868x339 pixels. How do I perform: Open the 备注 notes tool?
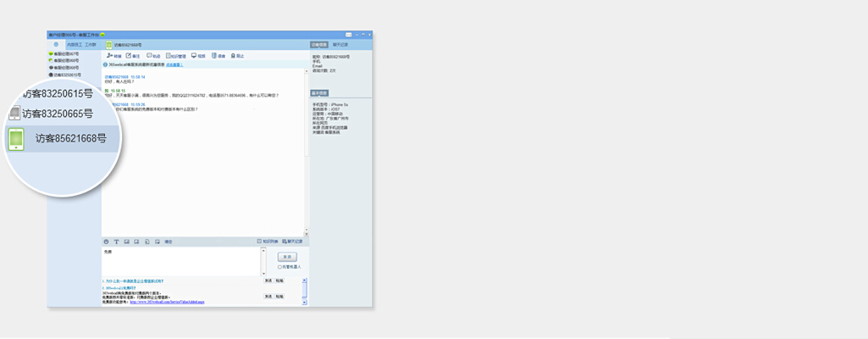[x=132, y=55]
